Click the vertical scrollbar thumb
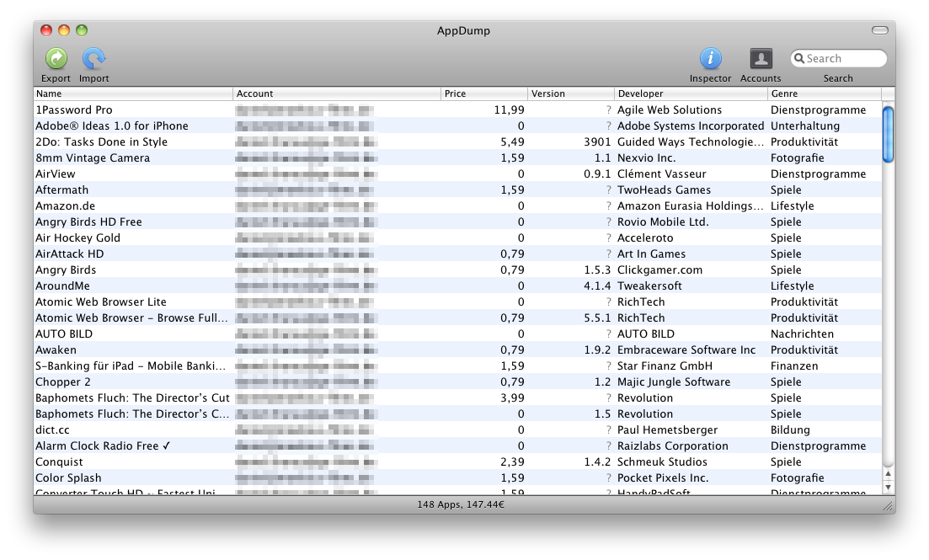This screenshot has width=929, height=560. [888, 133]
